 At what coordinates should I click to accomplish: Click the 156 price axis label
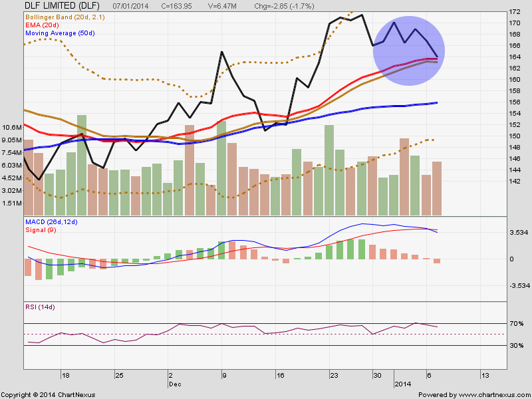515,102
